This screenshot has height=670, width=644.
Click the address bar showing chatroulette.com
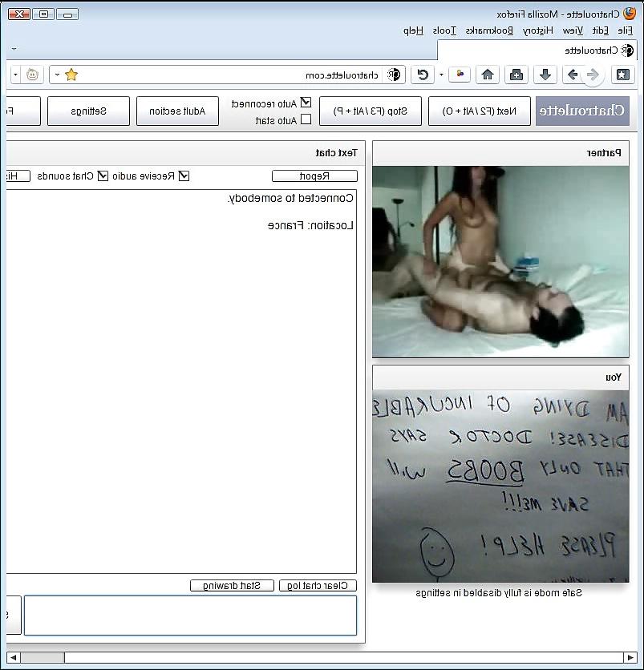pyautogui.click(x=227, y=75)
